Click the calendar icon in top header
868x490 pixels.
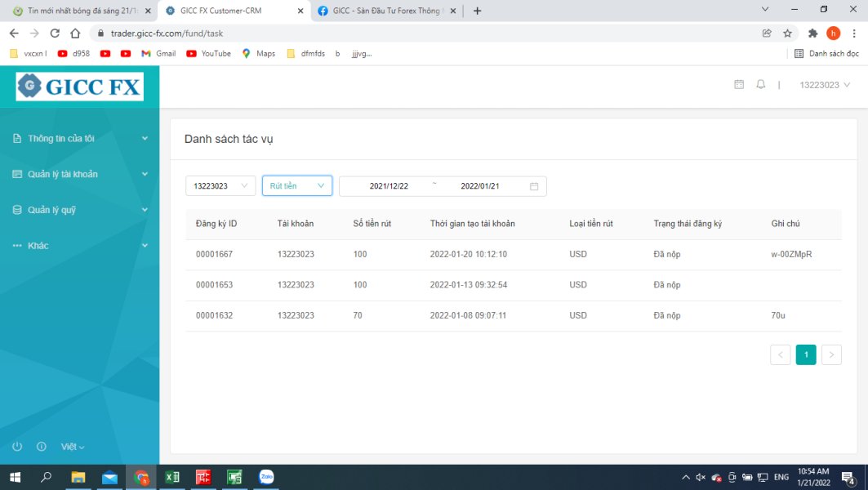[739, 85]
